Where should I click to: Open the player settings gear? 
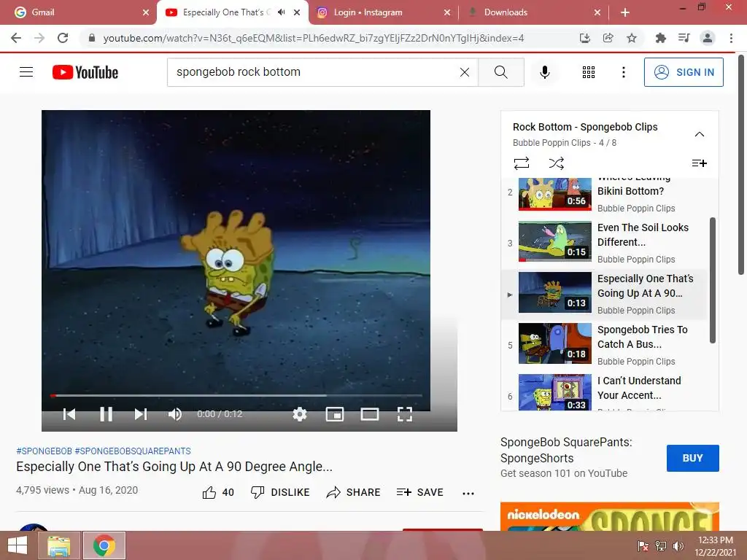tap(300, 414)
